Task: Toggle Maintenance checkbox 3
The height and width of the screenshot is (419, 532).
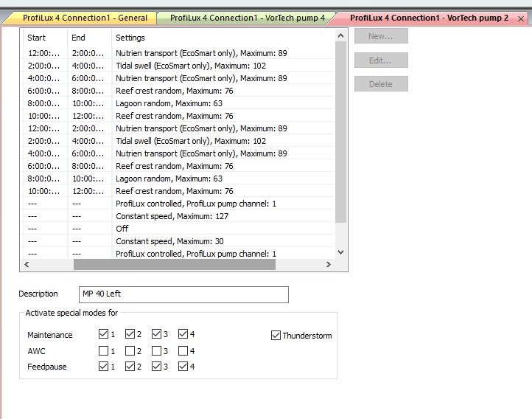Action: click(156, 333)
